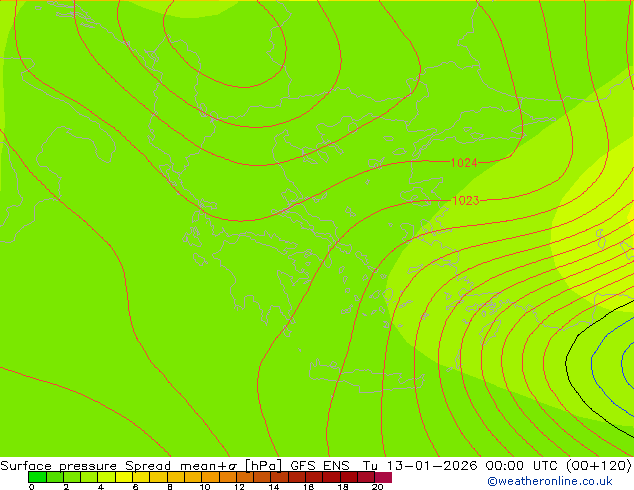The height and width of the screenshot is (490, 634).
Task: Click the 'GFS ENS' model label
Action: click(320, 466)
